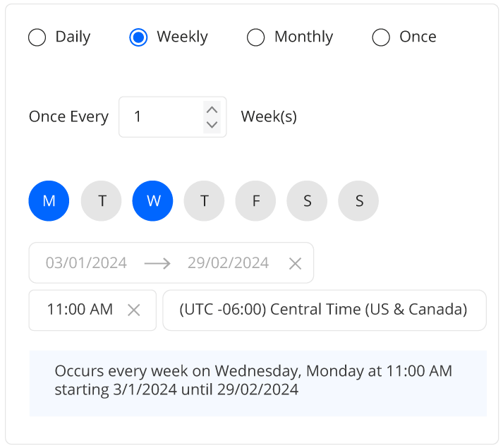Choose the Monthly radio option

pyautogui.click(x=255, y=37)
